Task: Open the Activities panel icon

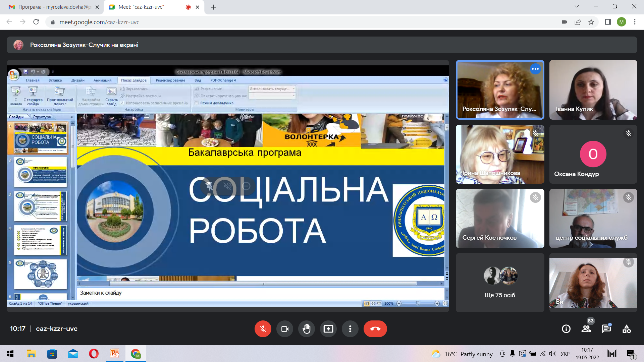Action: point(626,329)
